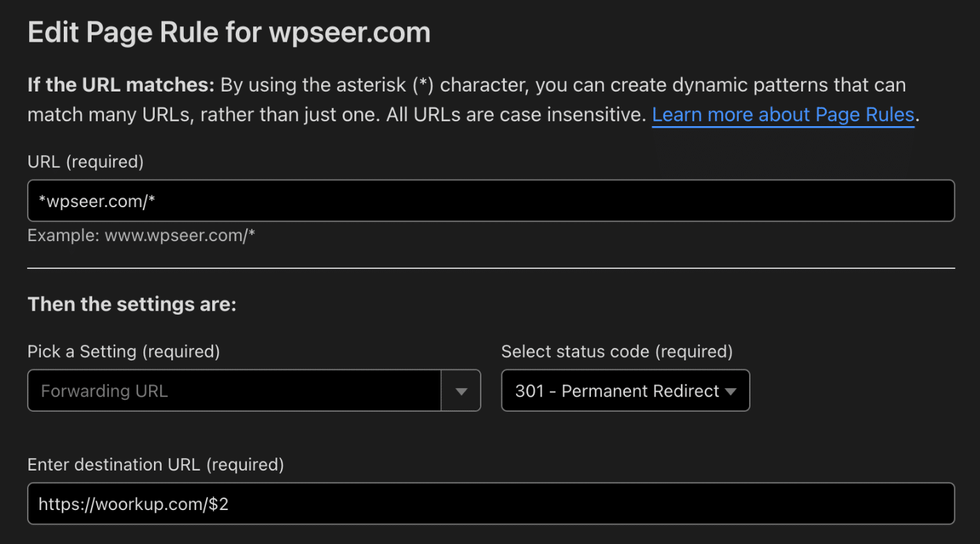The image size is (980, 544).
Task: Click the Then the settings are heading
Action: [132, 305]
